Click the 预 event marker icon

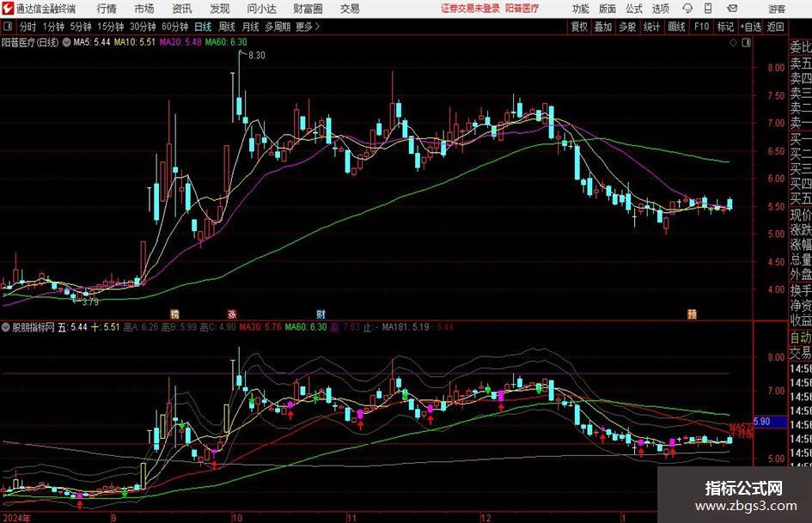(x=692, y=313)
